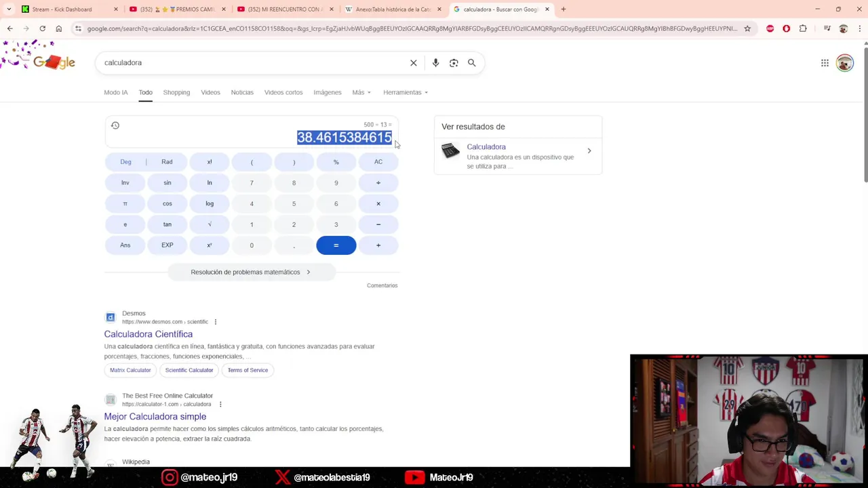
Task: Switch to the Wikipedia Anexo tab
Action: (393, 9)
